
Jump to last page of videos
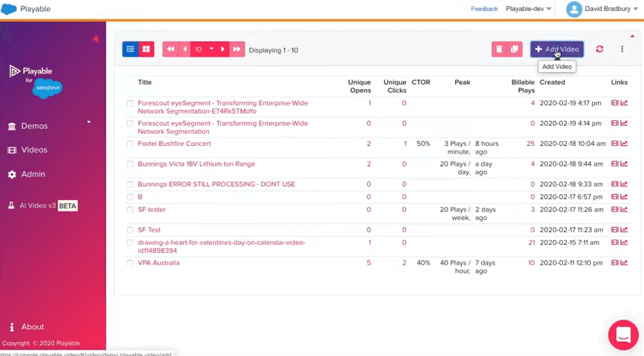pos(237,49)
